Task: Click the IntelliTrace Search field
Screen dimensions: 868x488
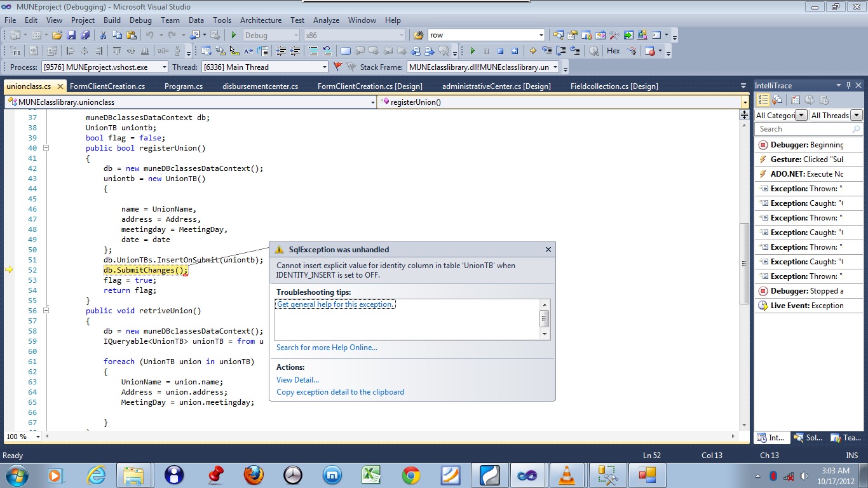Action: (x=809, y=129)
